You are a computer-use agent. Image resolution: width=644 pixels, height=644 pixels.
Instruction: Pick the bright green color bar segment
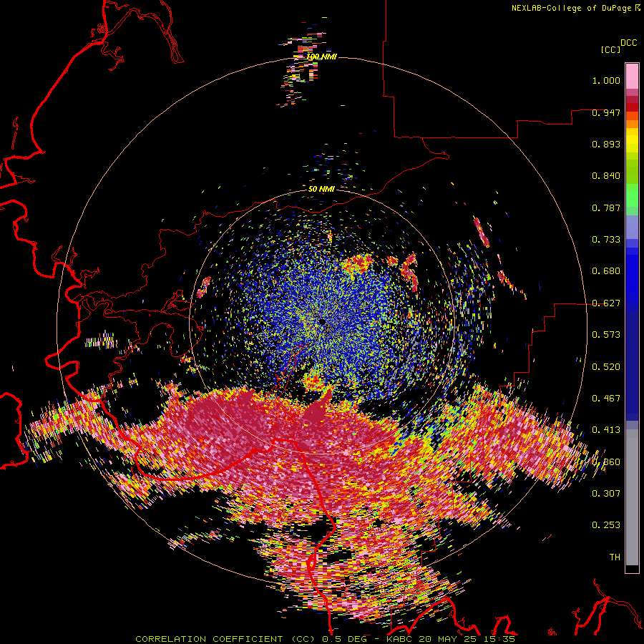coord(632,195)
